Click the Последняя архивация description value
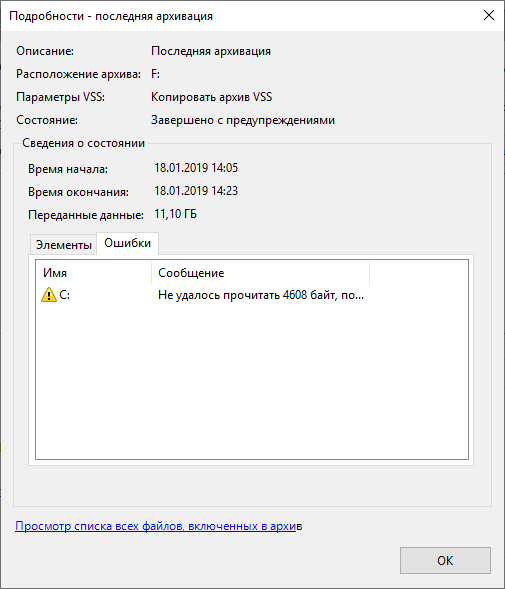The image size is (505, 589). pyautogui.click(x=211, y=51)
